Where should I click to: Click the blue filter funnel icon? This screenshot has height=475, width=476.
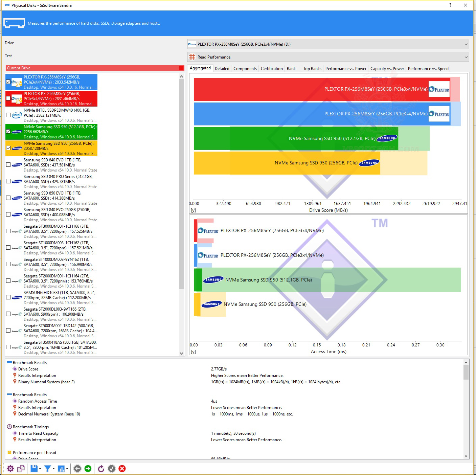pos(48,469)
